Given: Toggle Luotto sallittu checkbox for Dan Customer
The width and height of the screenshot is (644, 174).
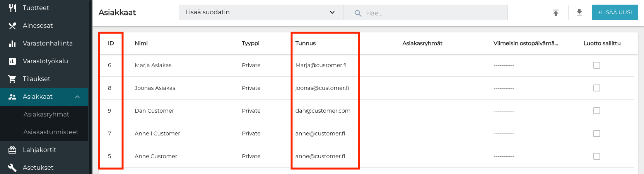Looking at the screenshot, I should point(597,111).
